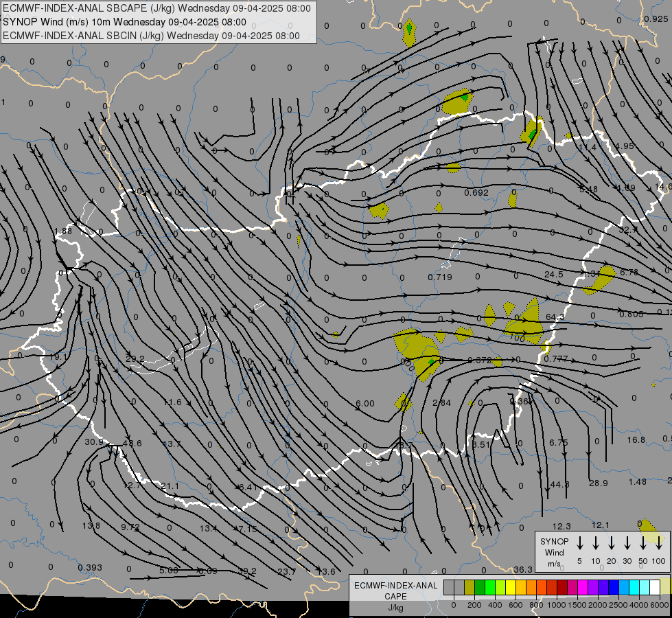The width and height of the screenshot is (672, 618).
Task: Pick the dark green CAPE legend swatch
Action: 480,588
